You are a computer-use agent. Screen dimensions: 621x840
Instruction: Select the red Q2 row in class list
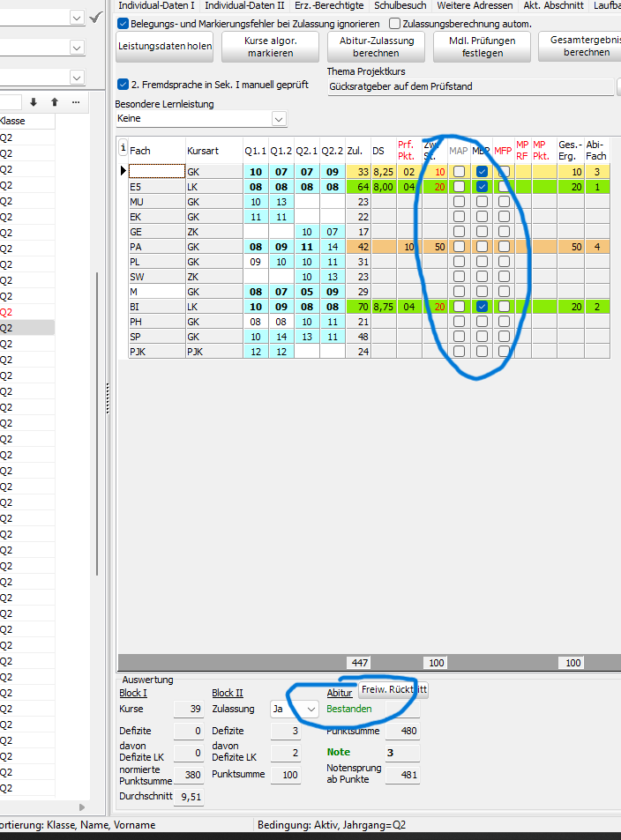click(26, 312)
